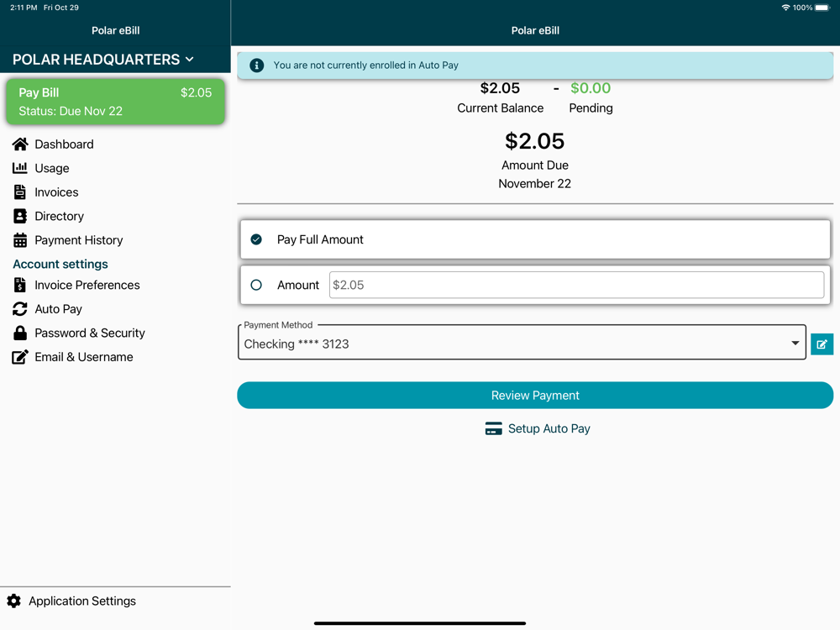Open Application Settings label
840x630 pixels.
[x=82, y=601]
